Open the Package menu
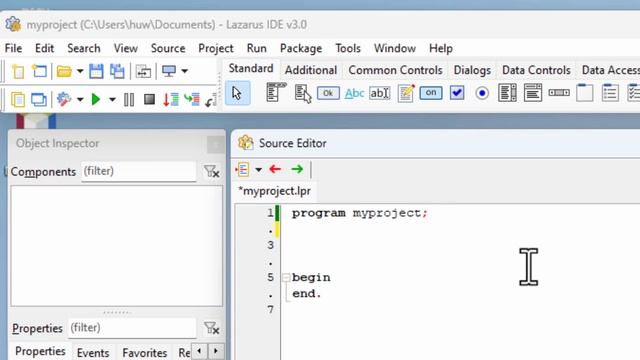Viewport: 640px width, 360px height. pyautogui.click(x=301, y=49)
